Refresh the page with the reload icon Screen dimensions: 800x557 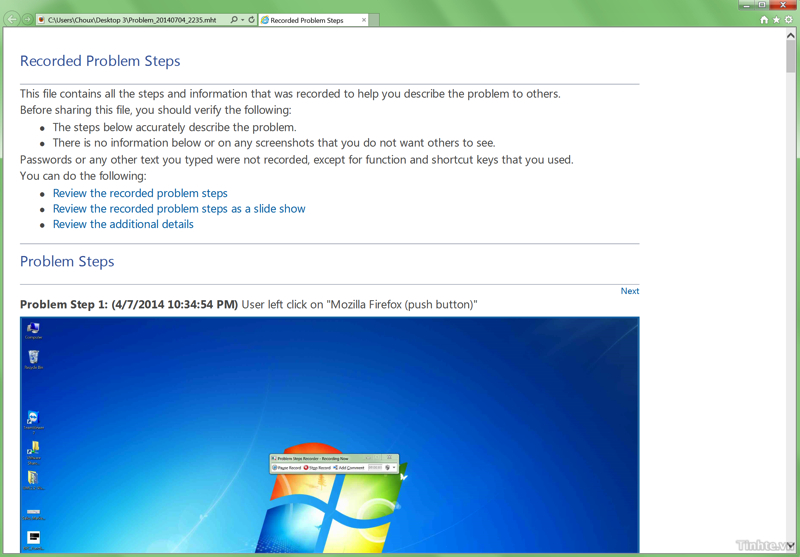point(251,20)
